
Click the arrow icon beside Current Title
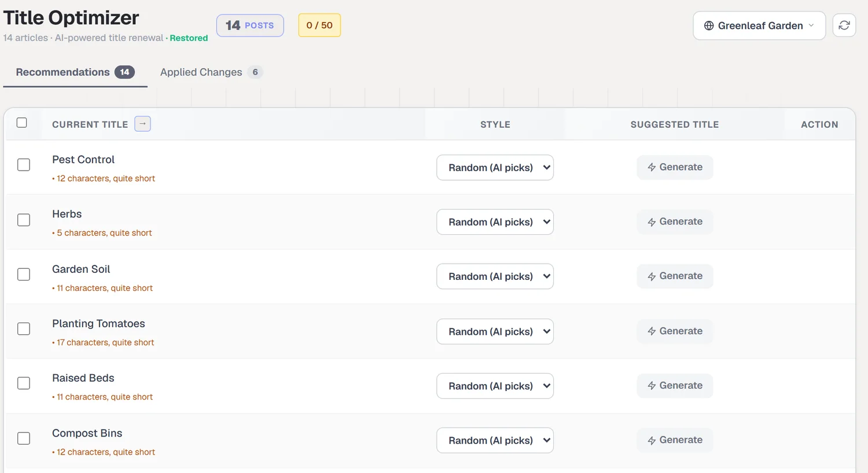(x=142, y=124)
